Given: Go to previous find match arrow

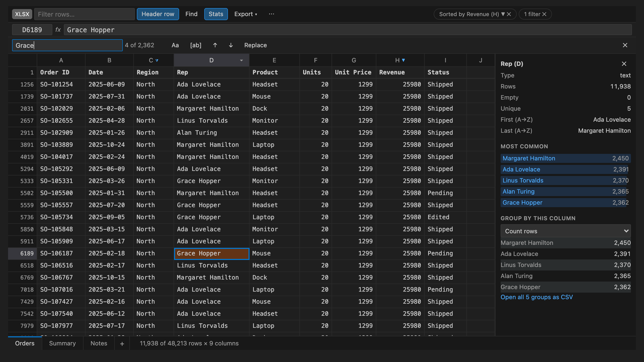Looking at the screenshot, I should [215, 45].
